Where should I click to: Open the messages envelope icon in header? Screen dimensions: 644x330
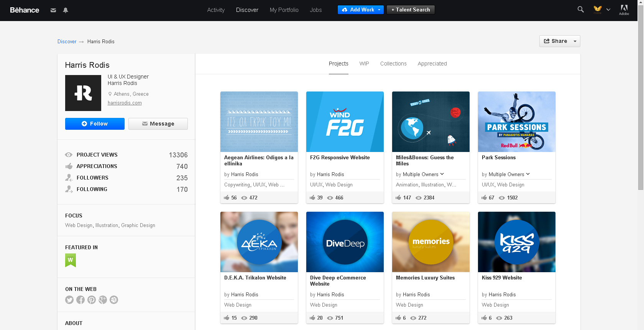tap(53, 10)
